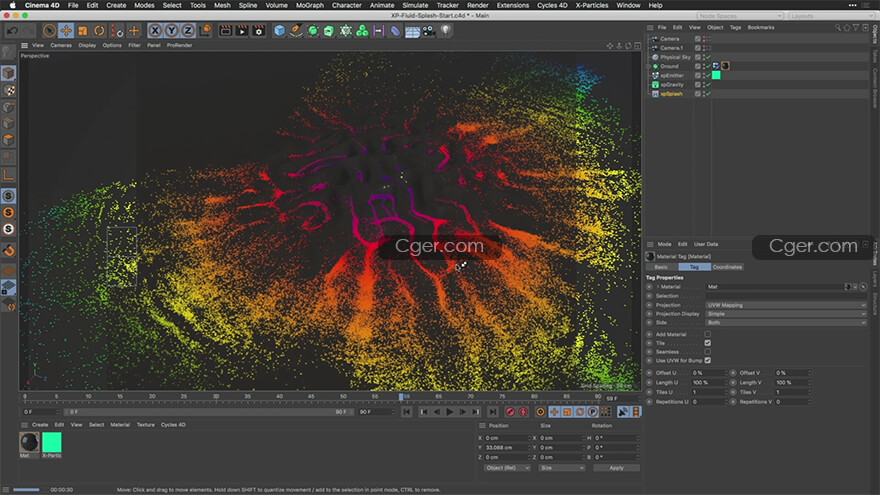Open the MoGraph menu
The width and height of the screenshot is (880, 495).
(310, 5)
